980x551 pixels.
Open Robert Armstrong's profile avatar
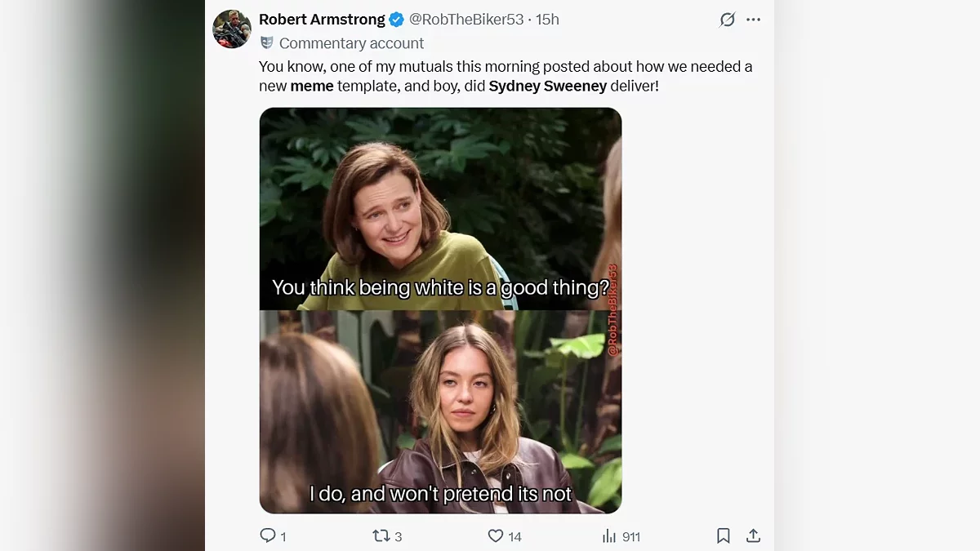point(231,29)
